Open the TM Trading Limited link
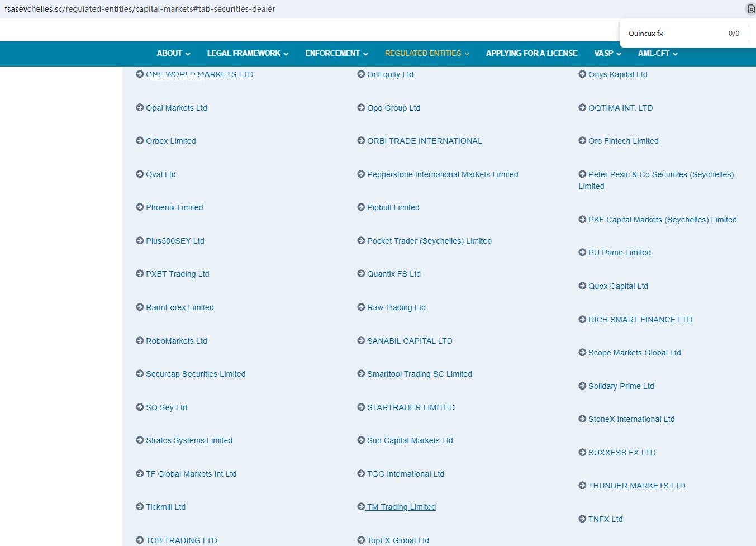Viewport: 756px width, 546px height. [401, 507]
